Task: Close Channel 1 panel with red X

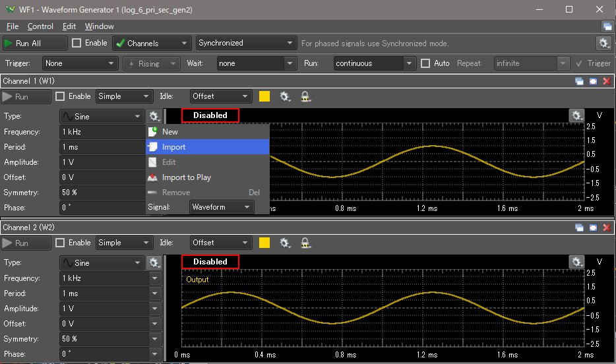Action: (x=606, y=80)
